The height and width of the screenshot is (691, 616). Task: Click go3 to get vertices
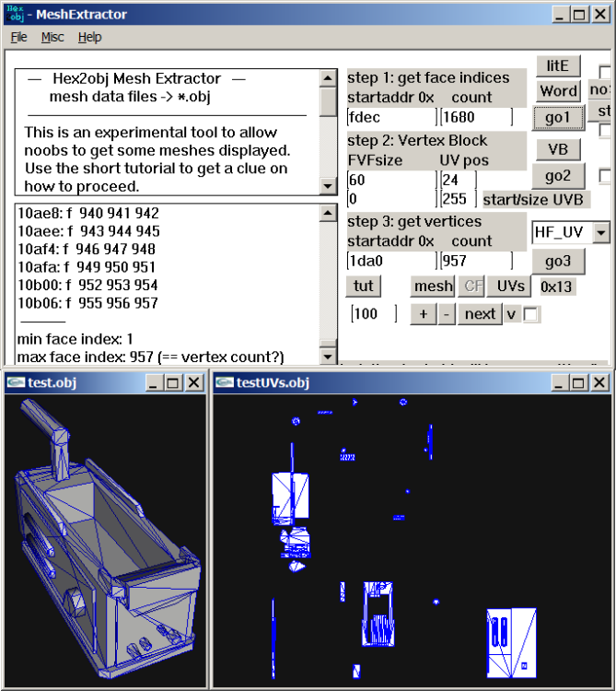[x=558, y=260]
